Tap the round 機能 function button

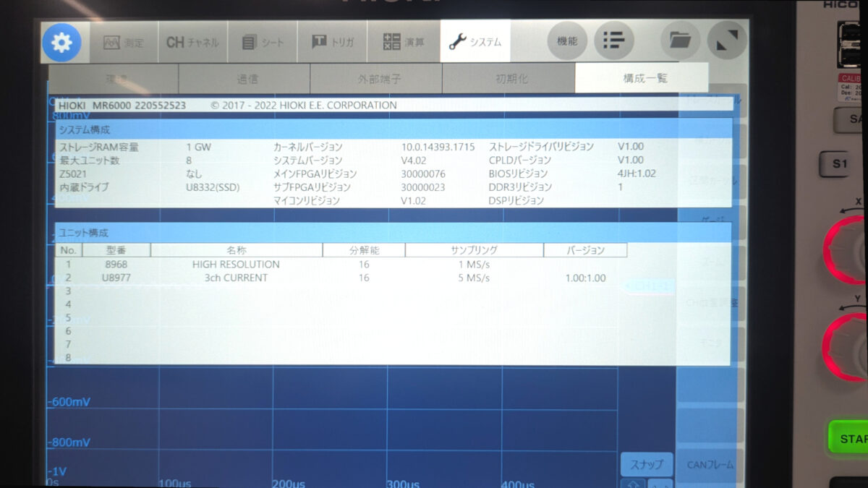[567, 41]
